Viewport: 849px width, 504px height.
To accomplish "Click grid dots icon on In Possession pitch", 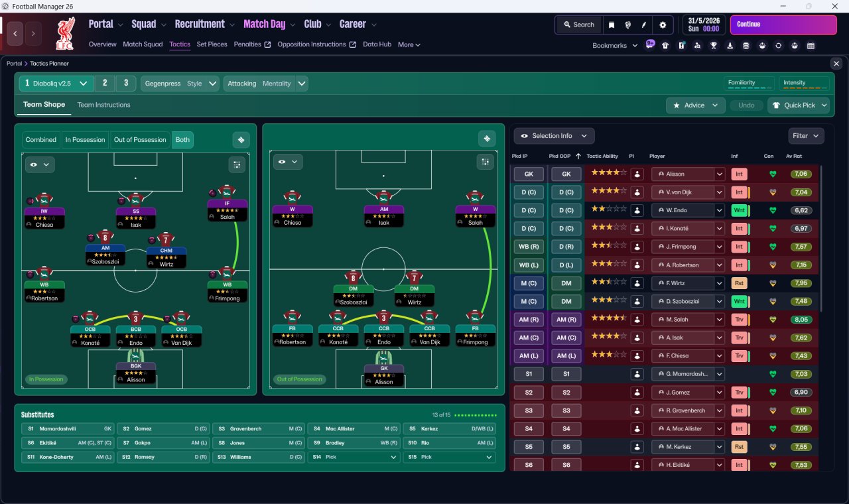I will tap(237, 164).
